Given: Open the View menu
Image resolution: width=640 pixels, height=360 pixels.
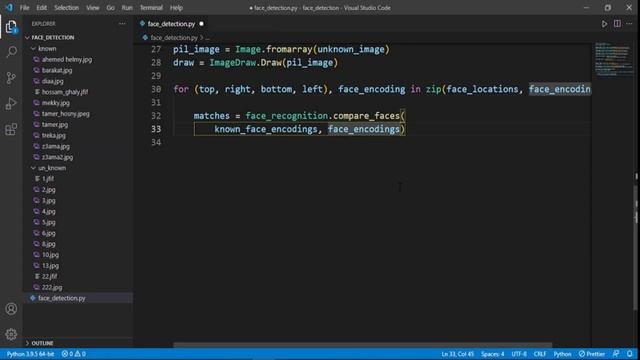Looking at the screenshot, I should point(93,8).
